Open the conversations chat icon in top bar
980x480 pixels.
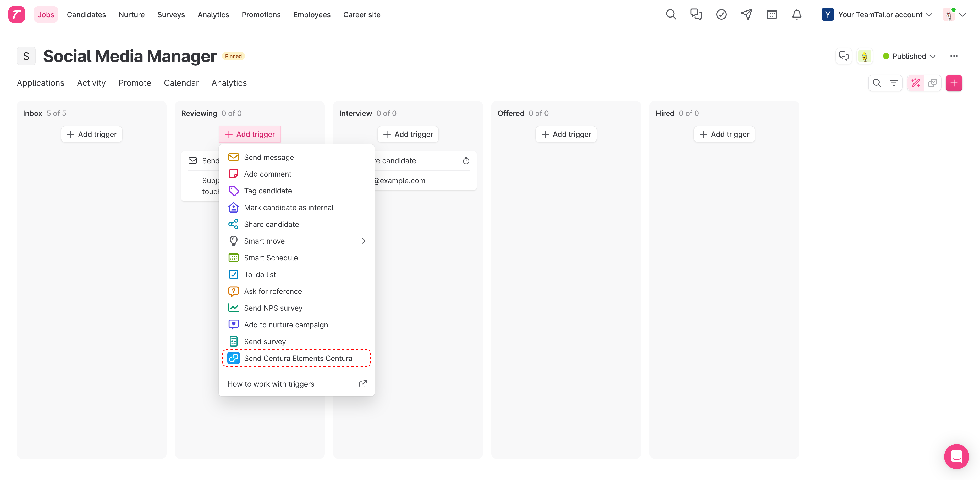696,14
